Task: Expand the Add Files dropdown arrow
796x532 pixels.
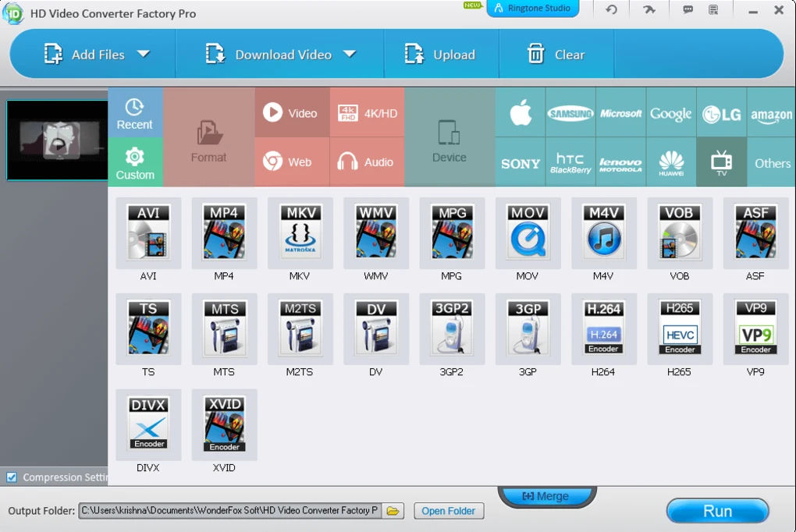Action: tap(143, 54)
